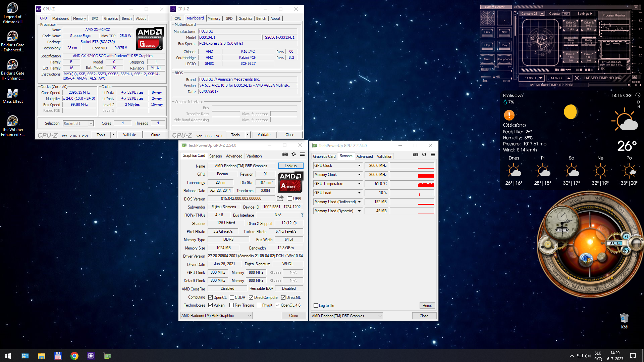Toggle the Ray Tracing checkbox
The image size is (644, 362).
231,305
